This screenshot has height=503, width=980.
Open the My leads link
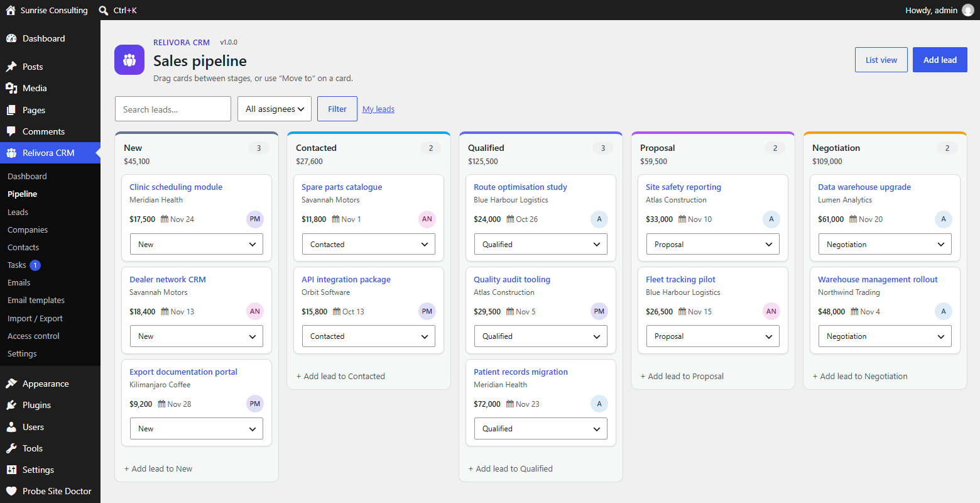point(378,109)
